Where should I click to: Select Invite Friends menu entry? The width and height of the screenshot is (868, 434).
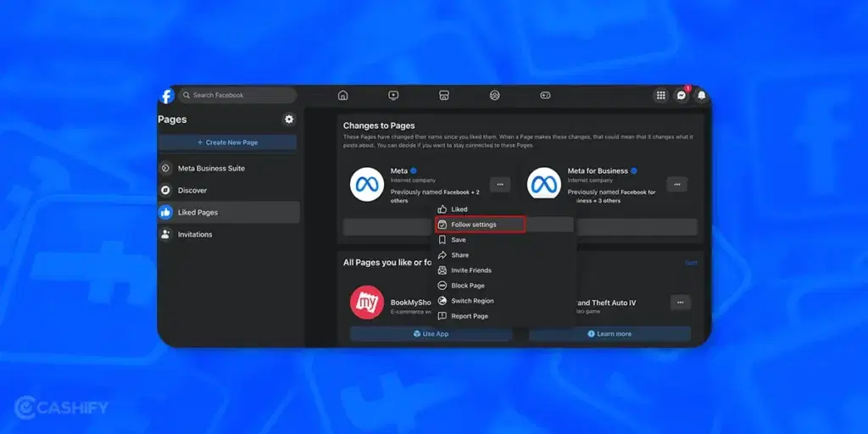[504, 270]
